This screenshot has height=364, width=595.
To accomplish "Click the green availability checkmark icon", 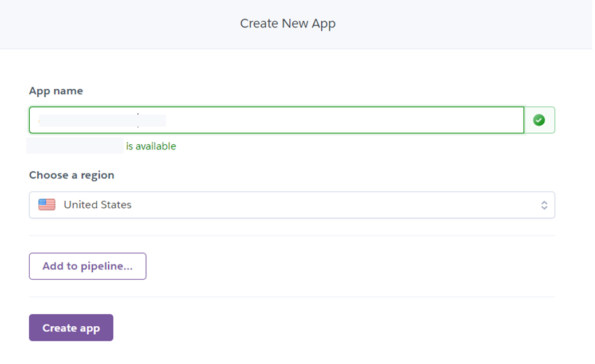I will pyautogui.click(x=539, y=120).
